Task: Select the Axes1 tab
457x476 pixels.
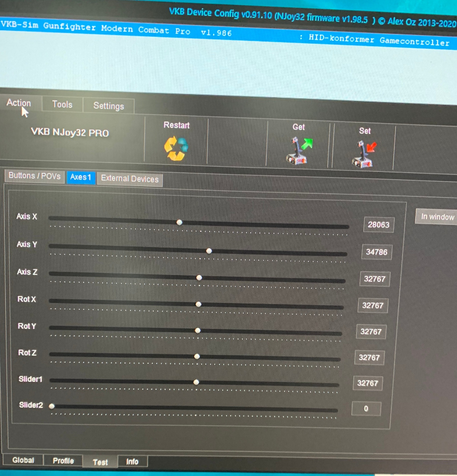Action: click(81, 177)
